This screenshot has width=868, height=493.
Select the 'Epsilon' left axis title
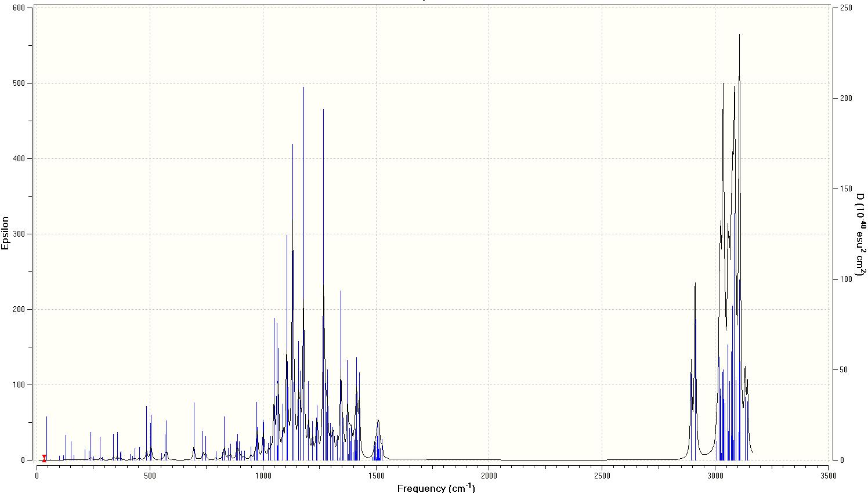(x=5, y=233)
